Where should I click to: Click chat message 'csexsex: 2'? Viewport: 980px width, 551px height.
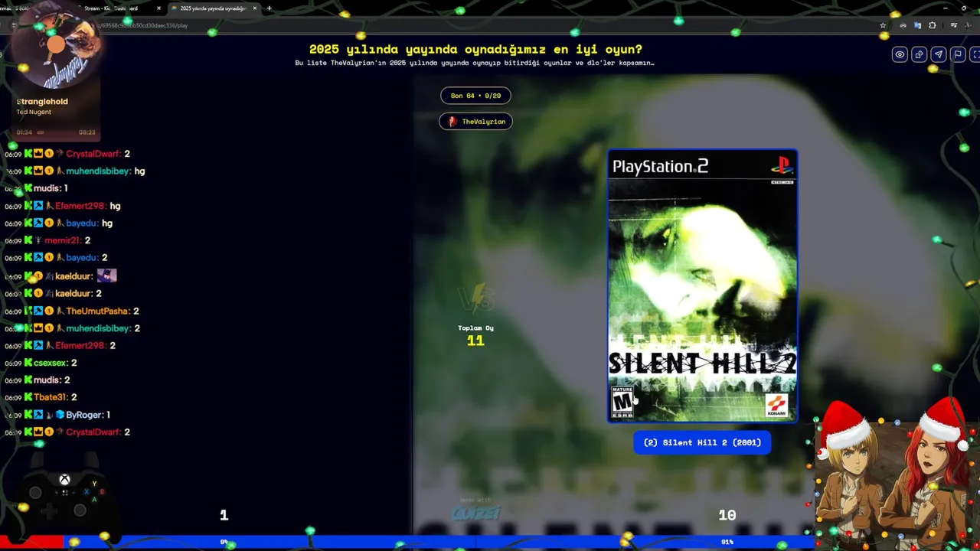click(41, 363)
